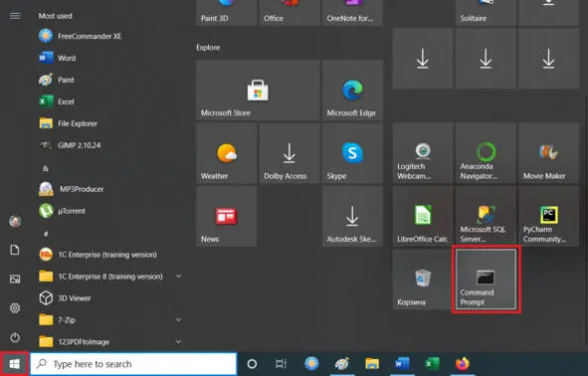This screenshot has height=376, width=588.
Task: Open LibreOffice Calc tile
Action: (x=423, y=216)
